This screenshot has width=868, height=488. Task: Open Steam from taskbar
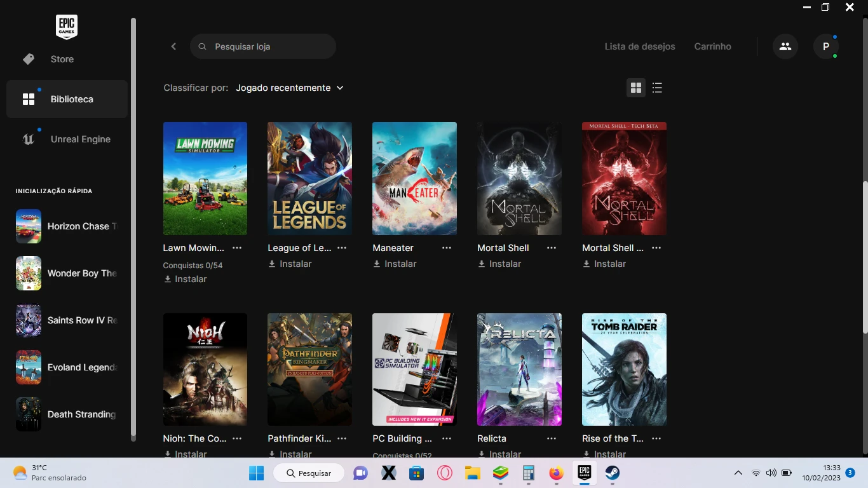(x=613, y=473)
